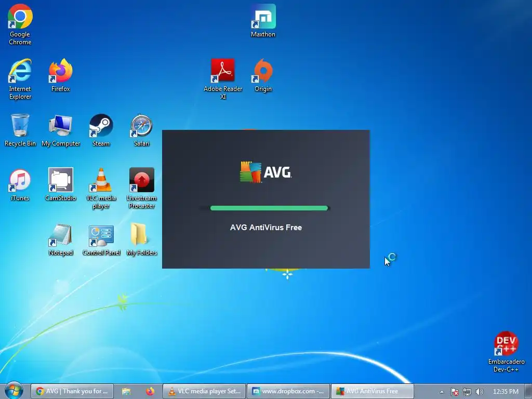This screenshot has width=532, height=399.
Task: Open the Control Panel desktop shortcut
Action: coord(101,239)
